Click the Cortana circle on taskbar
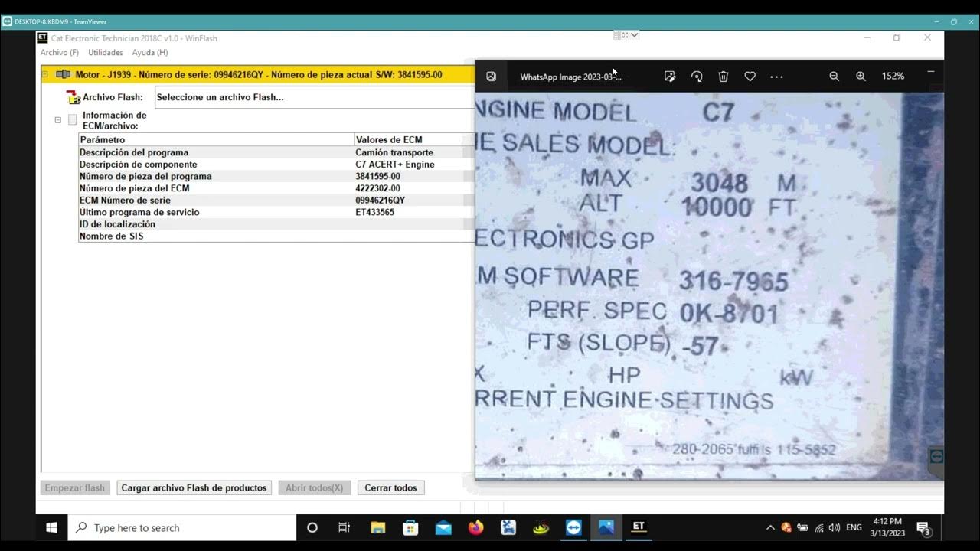Screen dimensions: 980x551 [312, 527]
